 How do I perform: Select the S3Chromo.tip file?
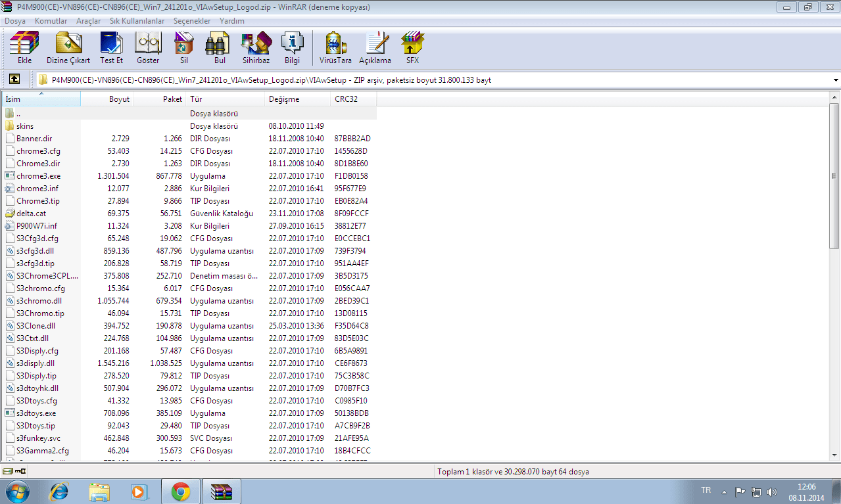(40, 313)
